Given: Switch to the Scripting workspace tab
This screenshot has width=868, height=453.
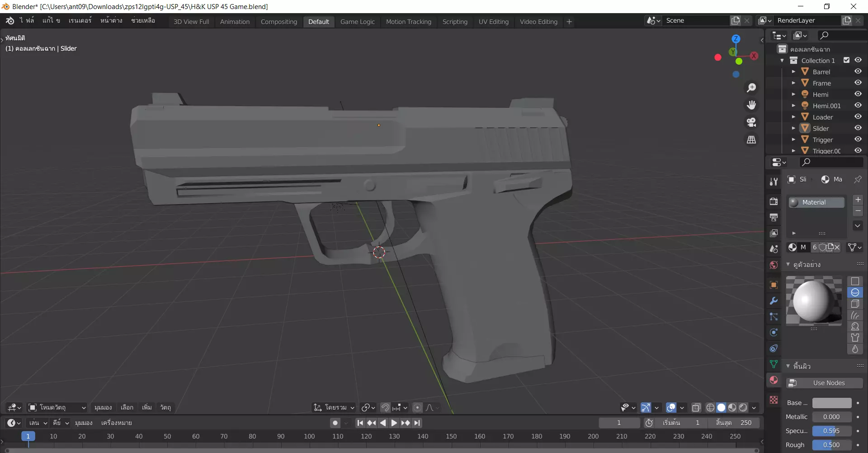Looking at the screenshot, I should pos(455,22).
